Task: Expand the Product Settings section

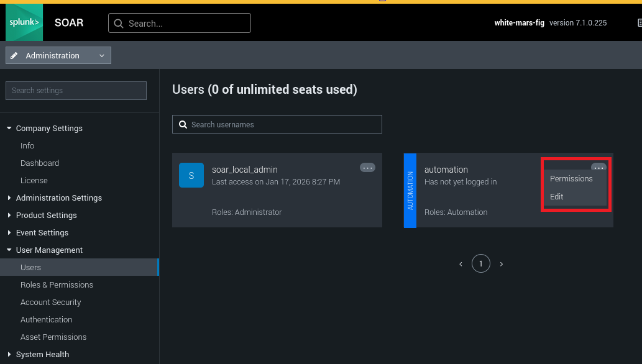Action: pyautogui.click(x=9, y=216)
